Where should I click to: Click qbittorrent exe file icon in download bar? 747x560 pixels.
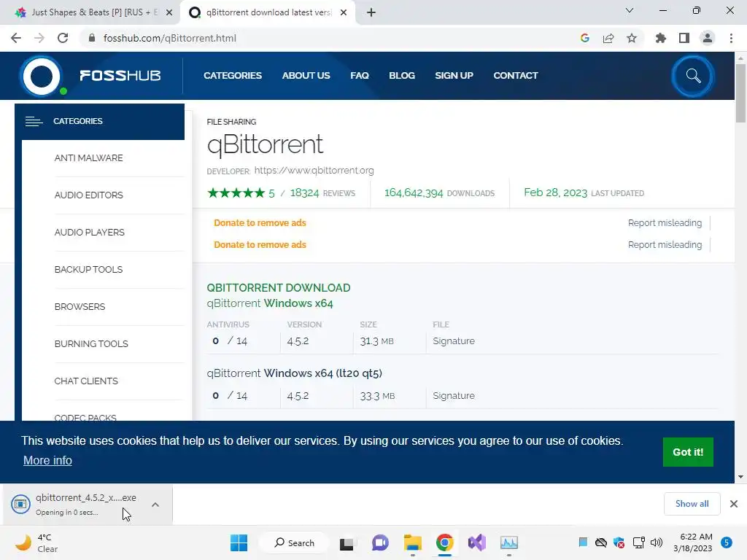[20, 504]
